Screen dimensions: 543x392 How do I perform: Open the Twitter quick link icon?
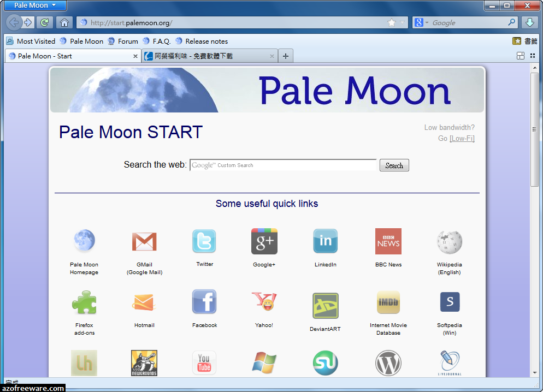(x=204, y=241)
